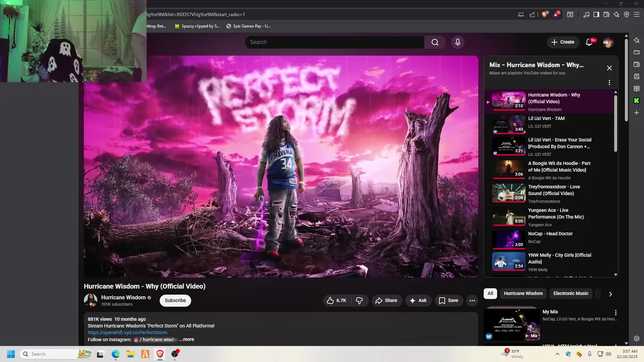The image size is (644, 362).
Task: Click the Ask button
Action: [418, 301]
